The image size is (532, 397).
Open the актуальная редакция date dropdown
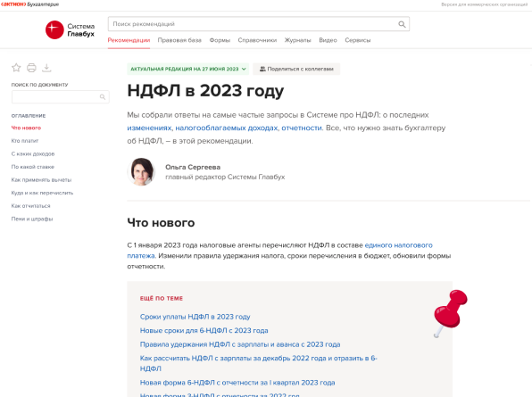(188, 69)
